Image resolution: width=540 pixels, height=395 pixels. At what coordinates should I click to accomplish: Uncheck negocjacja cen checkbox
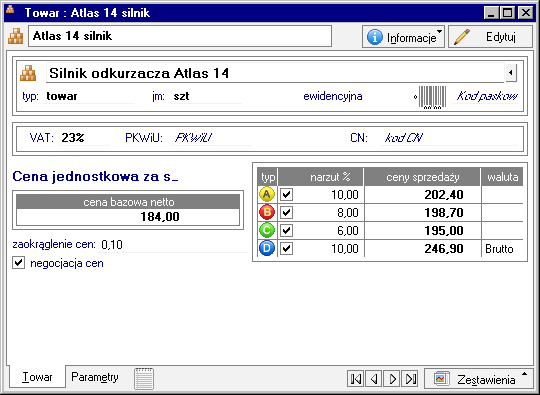[x=19, y=263]
